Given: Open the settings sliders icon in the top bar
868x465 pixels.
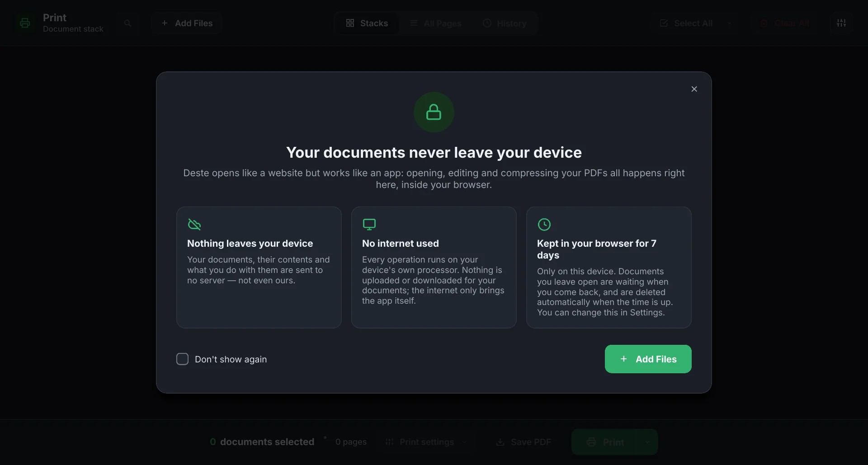Looking at the screenshot, I should click(841, 23).
